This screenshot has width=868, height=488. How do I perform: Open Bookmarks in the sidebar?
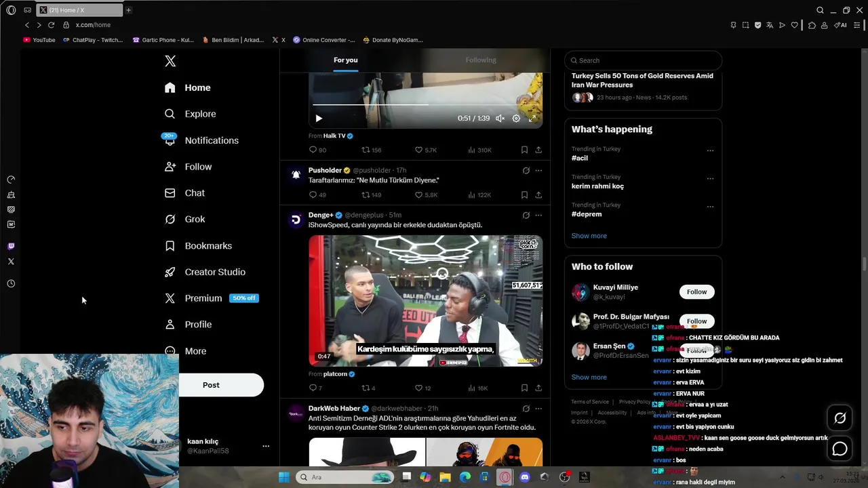coord(198,245)
